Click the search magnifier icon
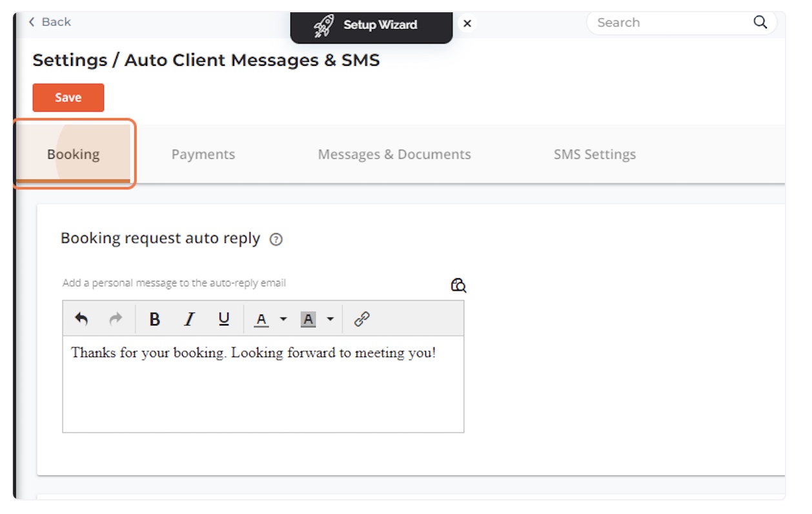The width and height of the screenshot is (812, 514). (x=760, y=23)
